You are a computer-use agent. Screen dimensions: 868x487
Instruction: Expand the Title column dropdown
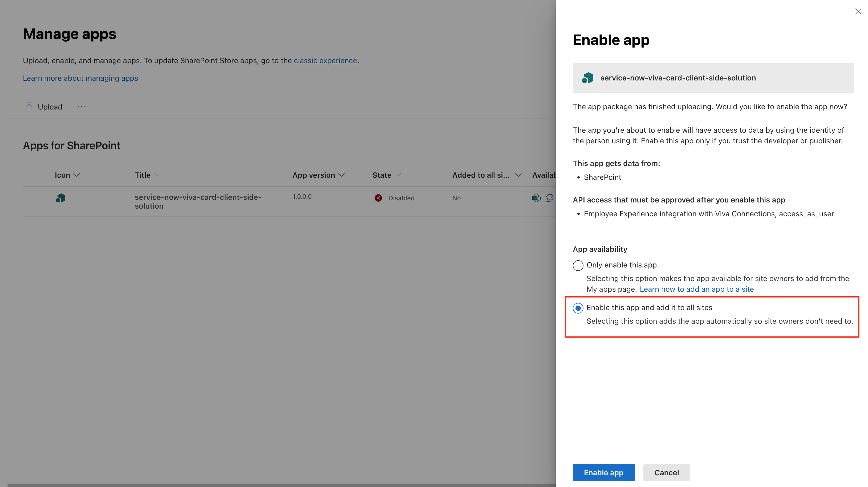[157, 175]
